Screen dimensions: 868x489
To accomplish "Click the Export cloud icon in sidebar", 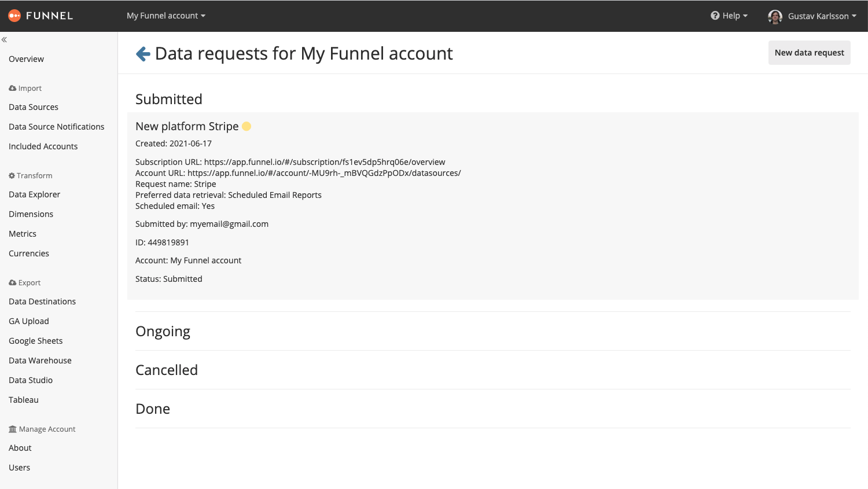I will click(x=13, y=283).
